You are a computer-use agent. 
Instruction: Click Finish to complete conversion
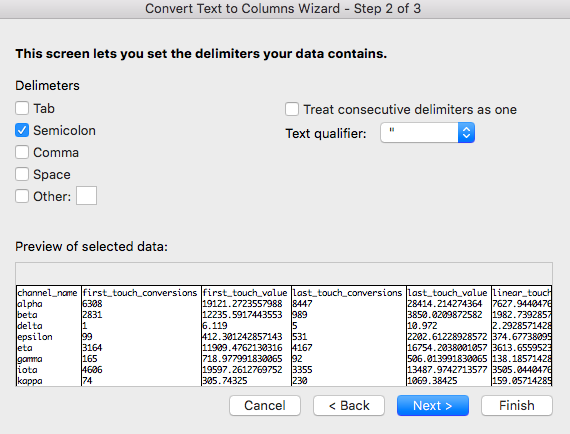click(517, 405)
